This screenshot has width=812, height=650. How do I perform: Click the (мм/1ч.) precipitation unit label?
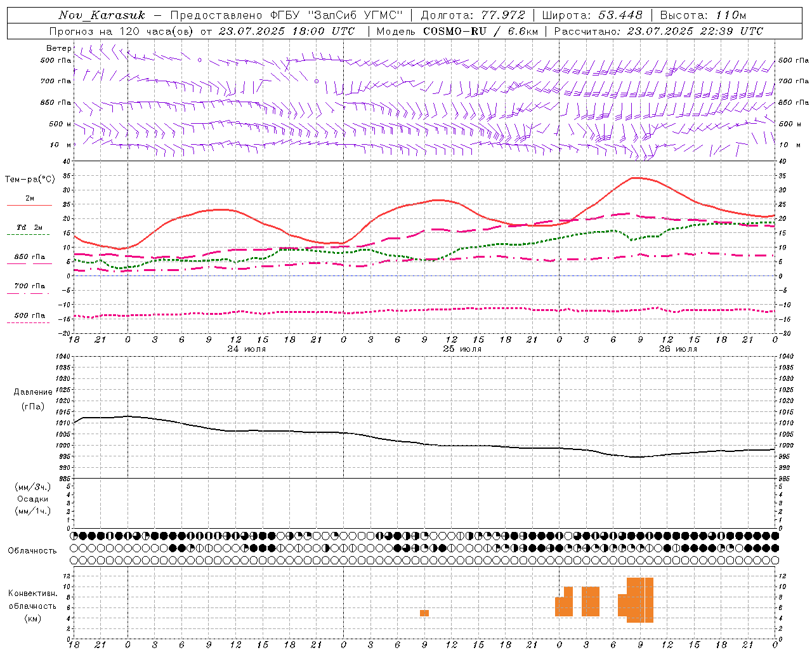click(x=32, y=511)
